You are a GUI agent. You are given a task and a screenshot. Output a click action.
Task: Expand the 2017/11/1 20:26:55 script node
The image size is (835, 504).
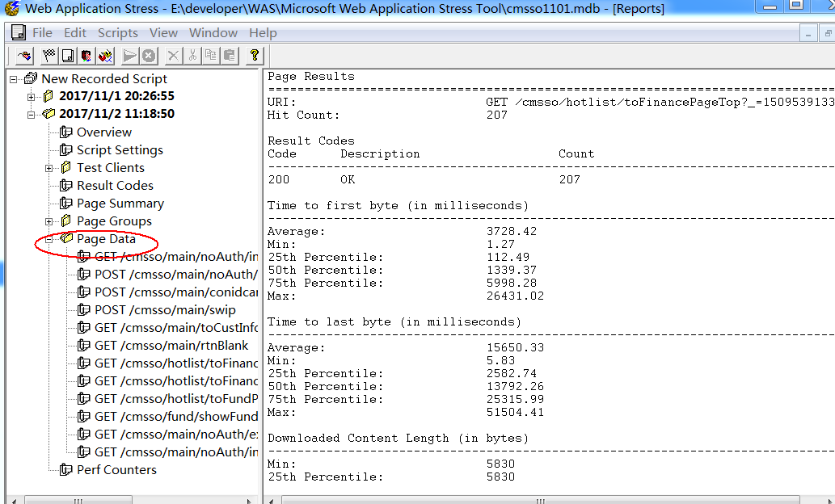pyautogui.click(x=29, y=96)
